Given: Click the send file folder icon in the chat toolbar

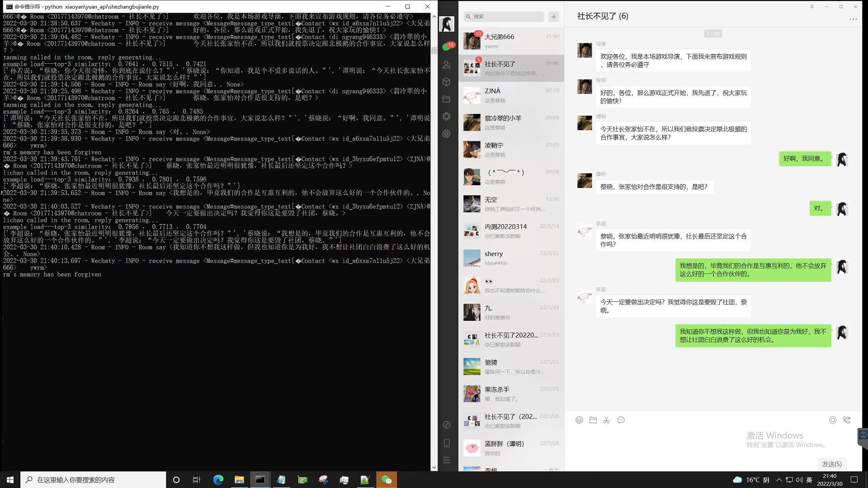Looking at the screenshot, I should point(593,420).
